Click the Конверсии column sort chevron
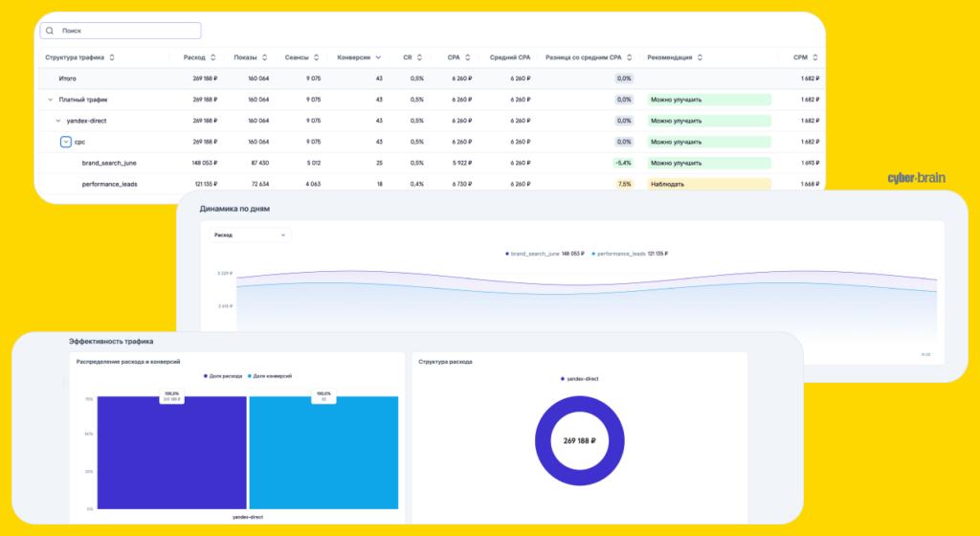Viewport: 980px width, 536px height. click(x=378, y=57)
